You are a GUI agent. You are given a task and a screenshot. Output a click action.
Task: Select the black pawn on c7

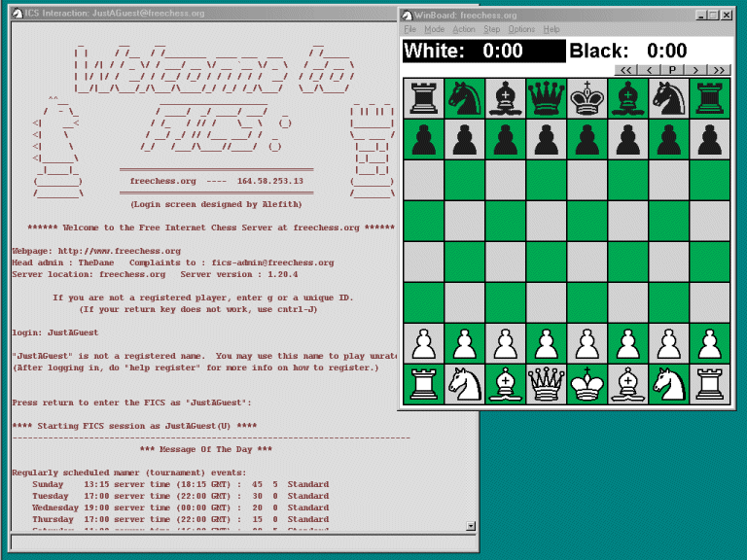point(506,140)
